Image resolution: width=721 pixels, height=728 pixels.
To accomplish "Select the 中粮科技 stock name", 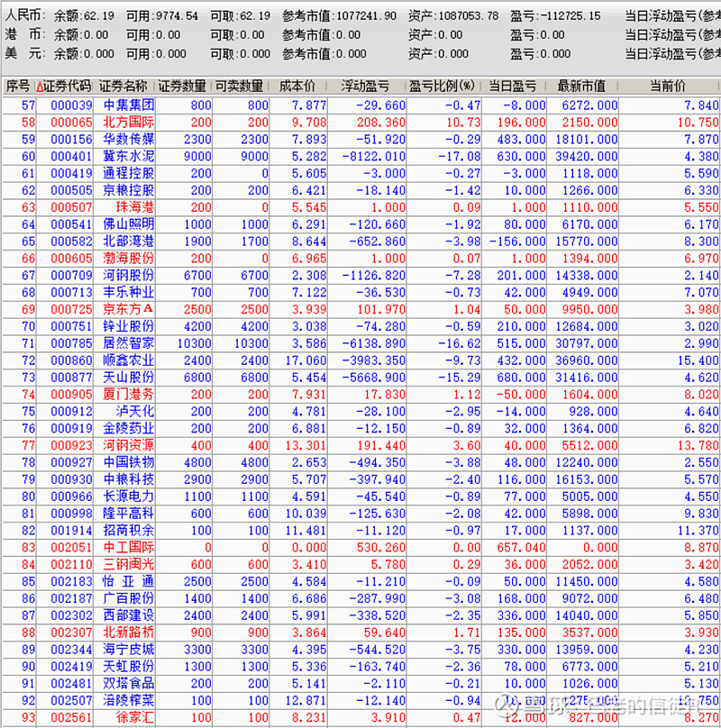I will (129, 479).
